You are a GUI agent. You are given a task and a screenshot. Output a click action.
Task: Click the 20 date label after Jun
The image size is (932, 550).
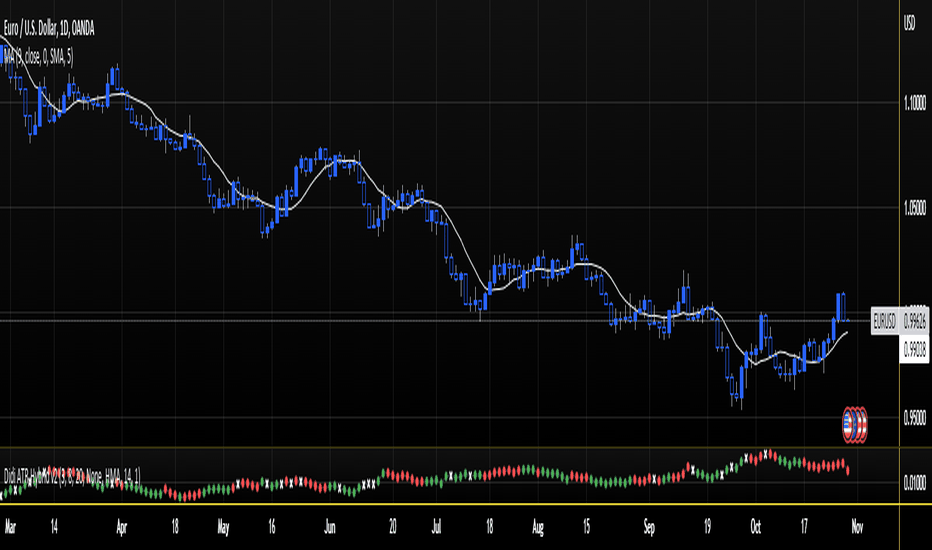click(x=393, y=527)
